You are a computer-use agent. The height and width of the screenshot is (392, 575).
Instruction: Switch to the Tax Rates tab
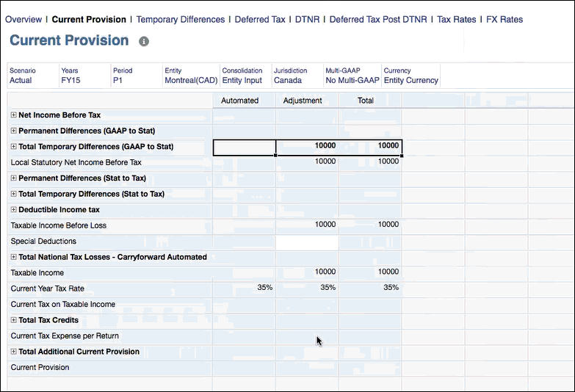click(456, 19)
